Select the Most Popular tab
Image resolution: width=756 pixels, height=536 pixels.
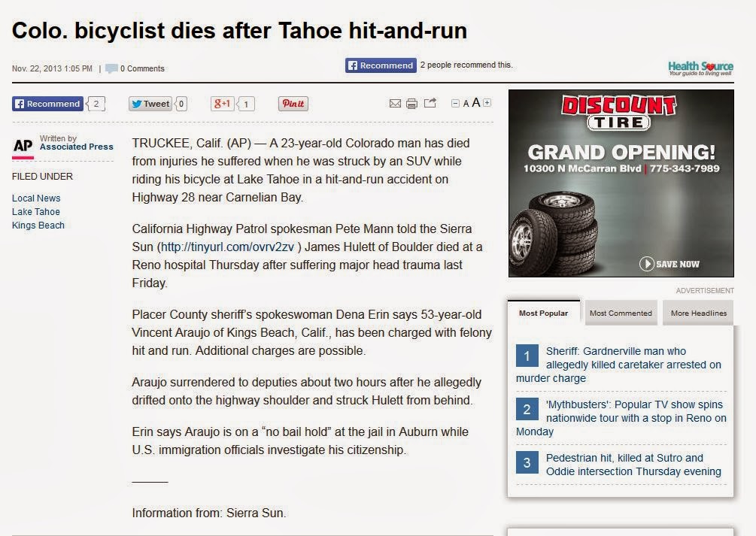[543, 313]
